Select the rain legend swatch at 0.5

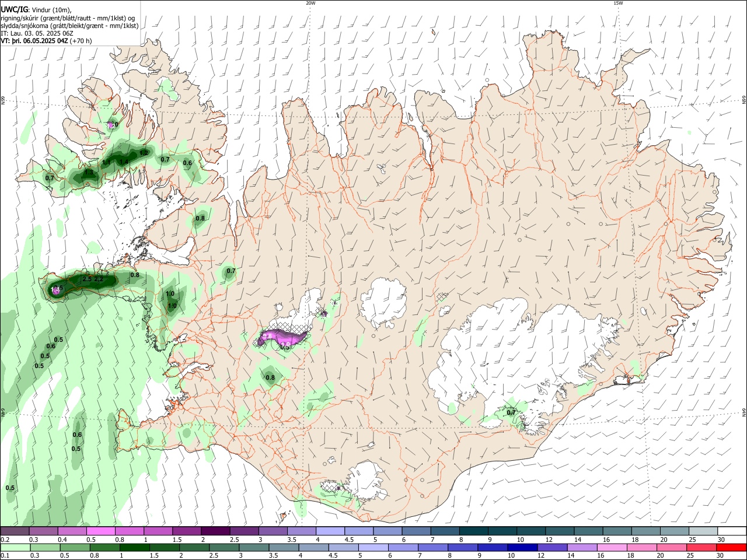[x=75, y=547]
